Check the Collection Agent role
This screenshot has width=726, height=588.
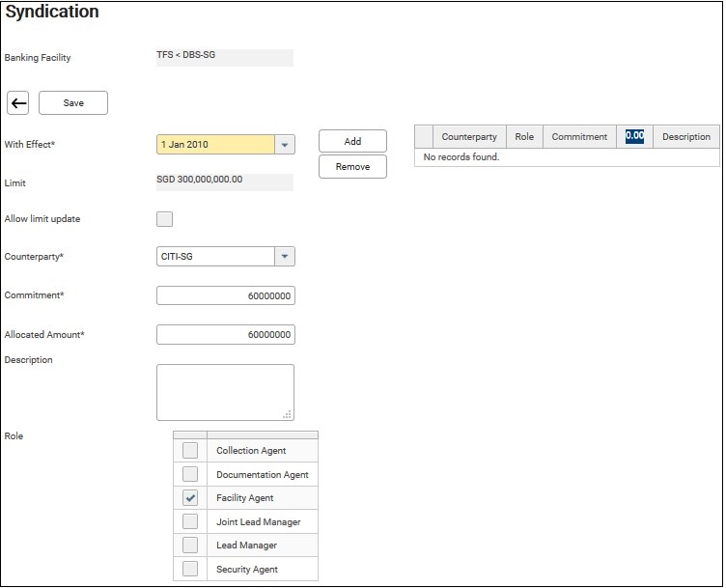pos(190,451)
